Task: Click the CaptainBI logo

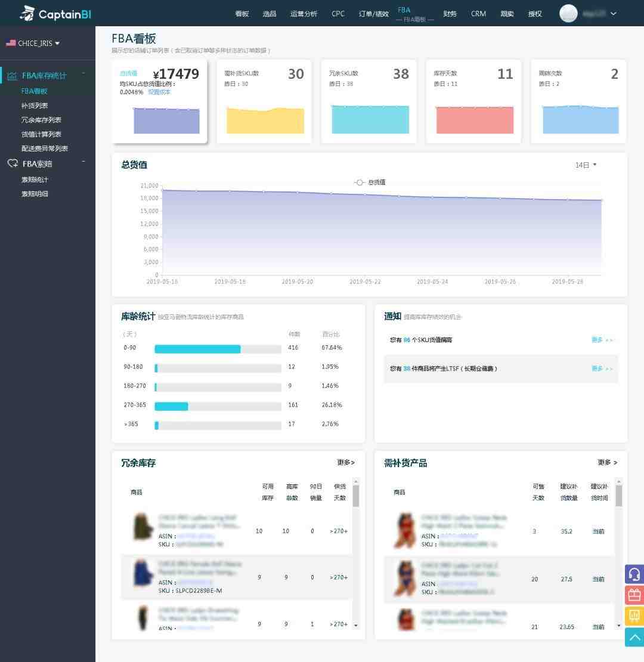Action: (55, 14)
